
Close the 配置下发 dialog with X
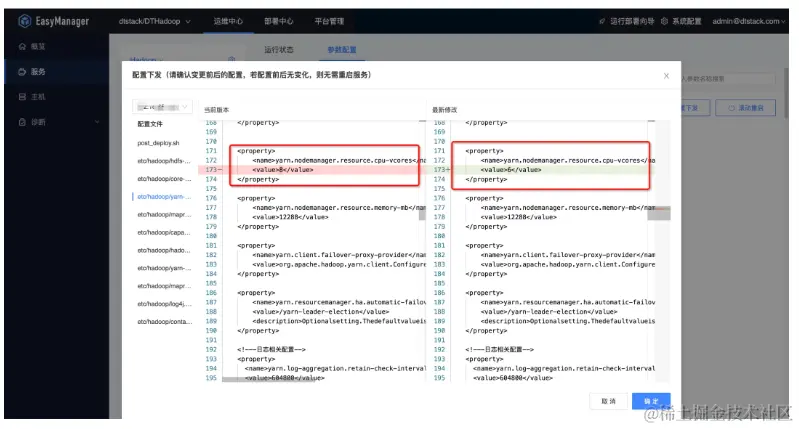(666, 76)
